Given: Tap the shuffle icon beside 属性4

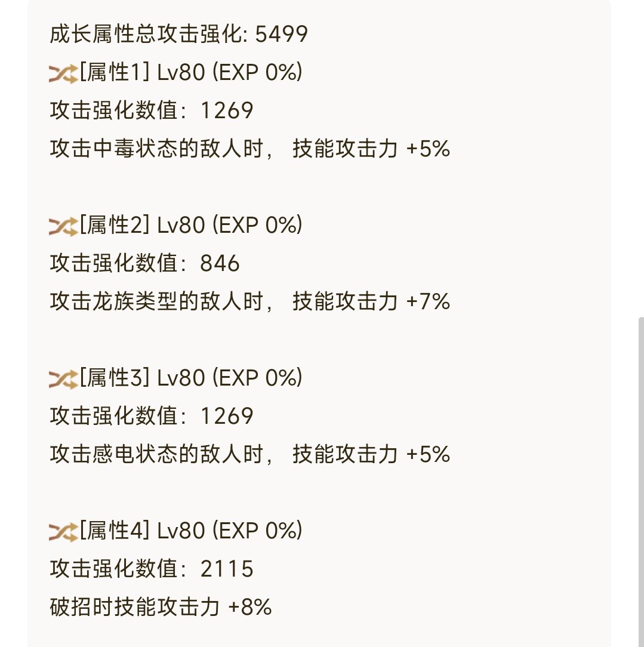Looking at the screenshot, I should [63, 531].
